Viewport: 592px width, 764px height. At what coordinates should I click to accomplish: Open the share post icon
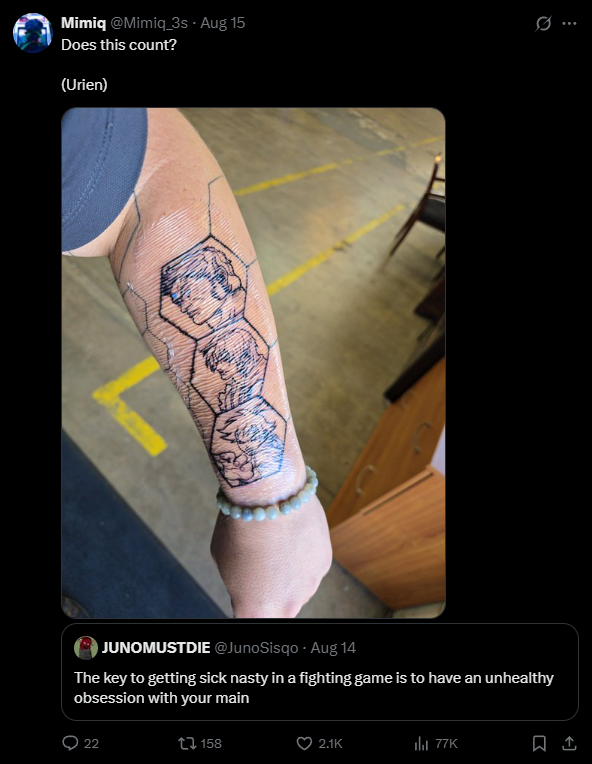point(569,743)
